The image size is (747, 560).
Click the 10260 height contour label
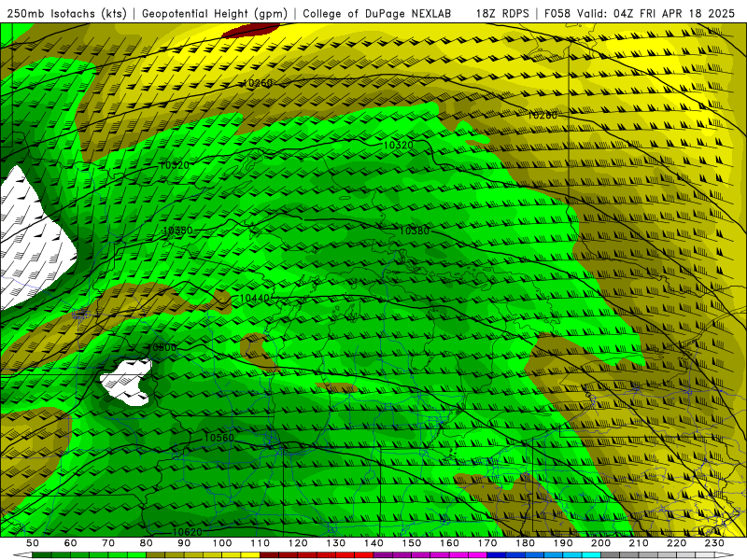258,83
